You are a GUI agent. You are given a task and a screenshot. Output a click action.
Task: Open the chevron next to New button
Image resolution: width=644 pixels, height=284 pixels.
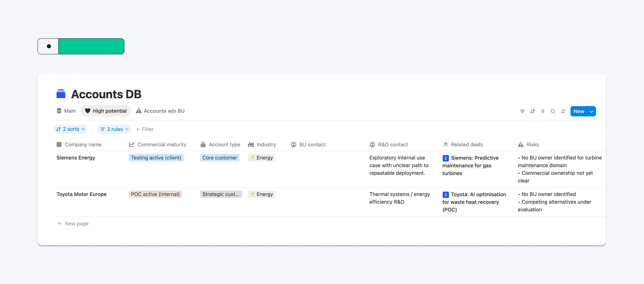tap(591, 111)
